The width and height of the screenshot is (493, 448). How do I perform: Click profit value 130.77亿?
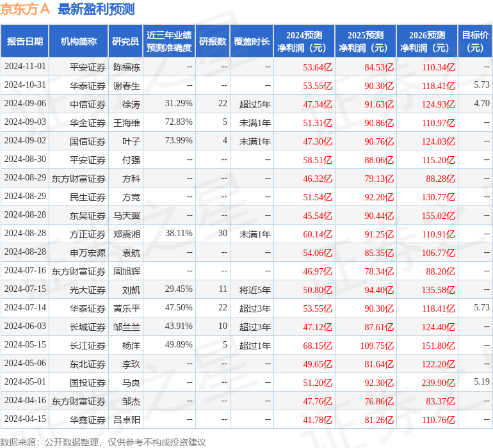[439, 197]
